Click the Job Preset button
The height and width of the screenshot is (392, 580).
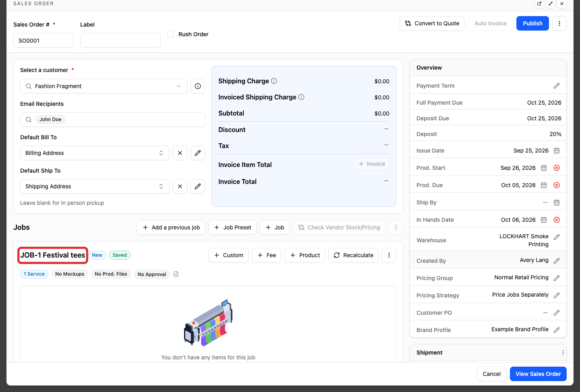(232, 227)
